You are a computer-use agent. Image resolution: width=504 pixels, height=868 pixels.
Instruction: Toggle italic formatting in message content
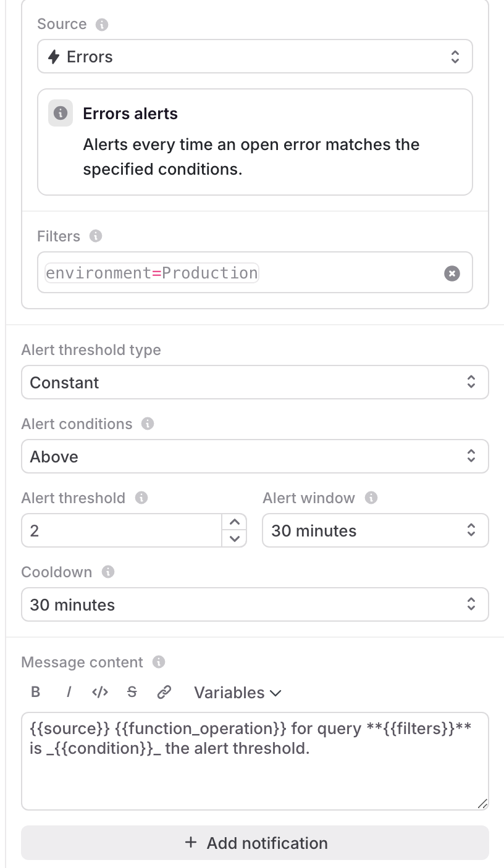point(68,692)
